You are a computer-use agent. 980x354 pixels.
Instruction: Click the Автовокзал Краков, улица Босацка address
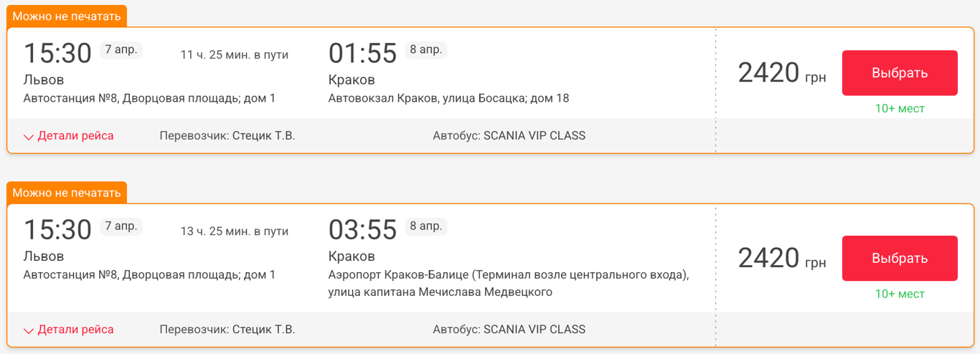click(x=448, y=98)
